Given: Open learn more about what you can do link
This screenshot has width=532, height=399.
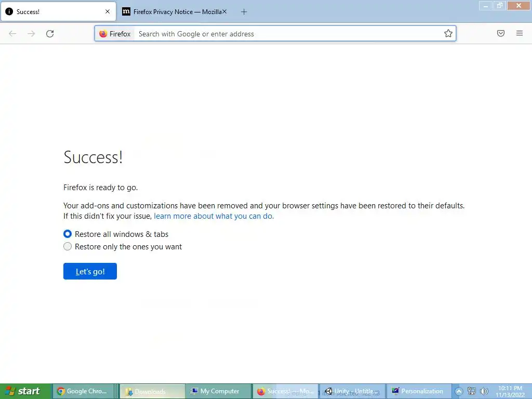Looking at the screenshot, I should coord(214,216).
